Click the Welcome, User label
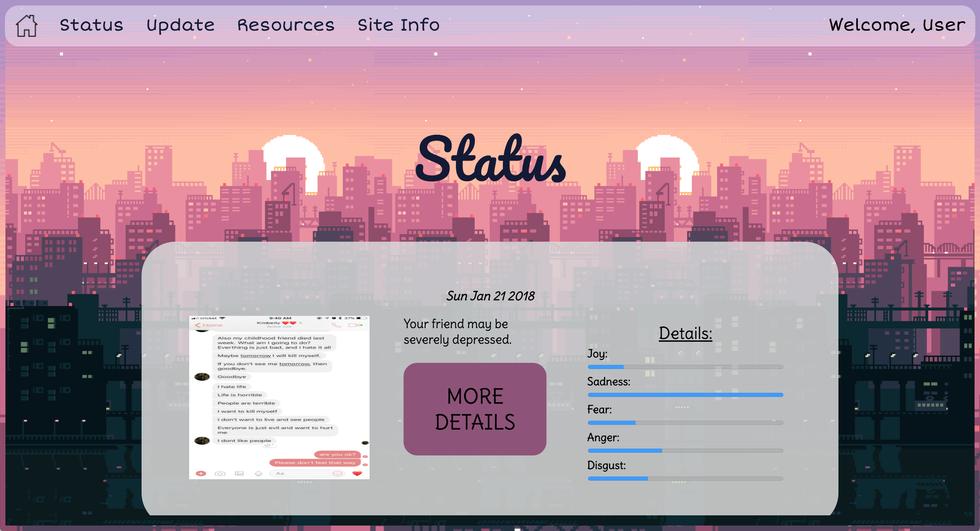 pos(897,25)
